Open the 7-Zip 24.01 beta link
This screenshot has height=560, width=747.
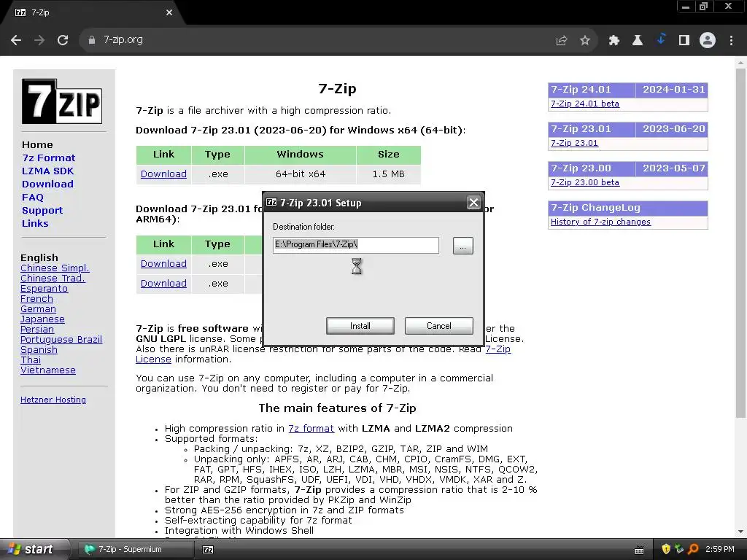coord(585,104)
